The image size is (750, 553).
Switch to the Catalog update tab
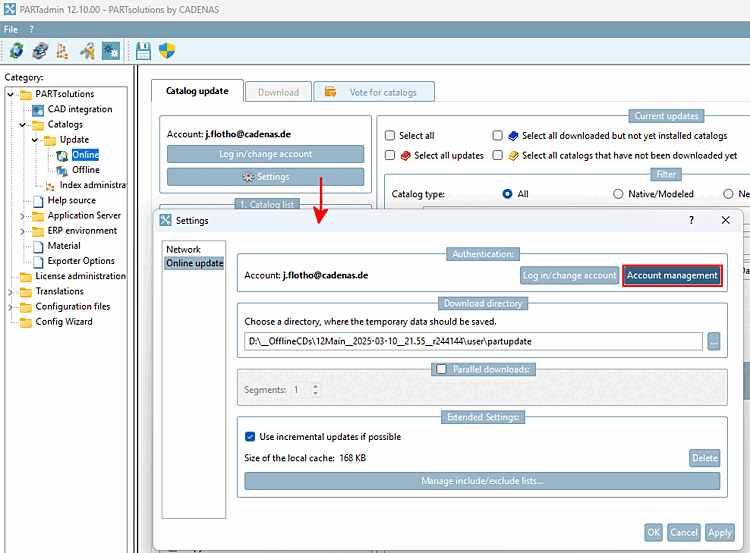(197, 91)
